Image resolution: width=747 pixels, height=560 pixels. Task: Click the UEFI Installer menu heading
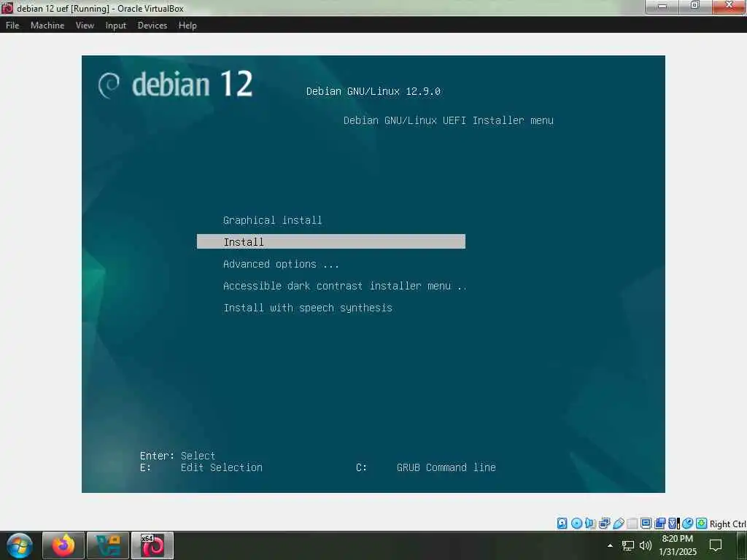coord(449,120)
